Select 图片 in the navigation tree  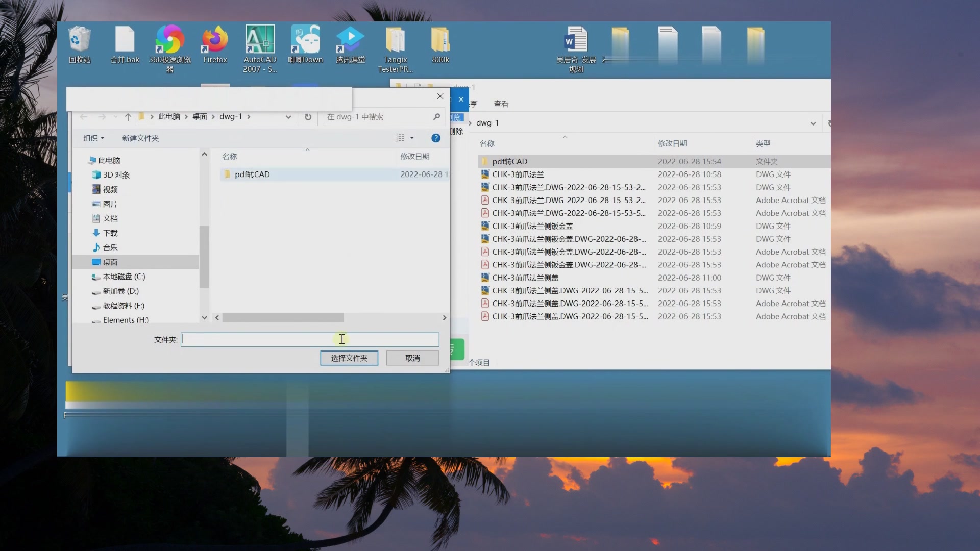tap(105, 204)
